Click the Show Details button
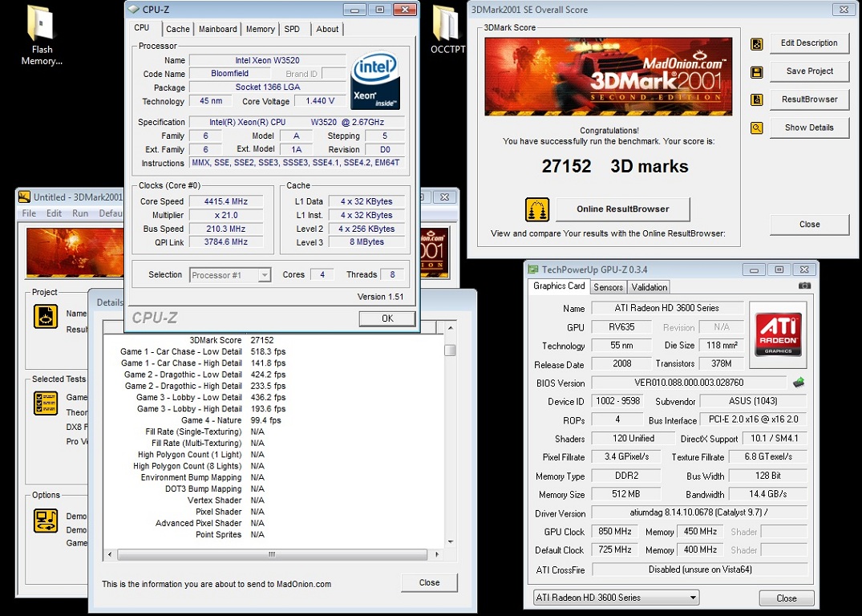This screenshot has height=616, width=862. point(809,128)
